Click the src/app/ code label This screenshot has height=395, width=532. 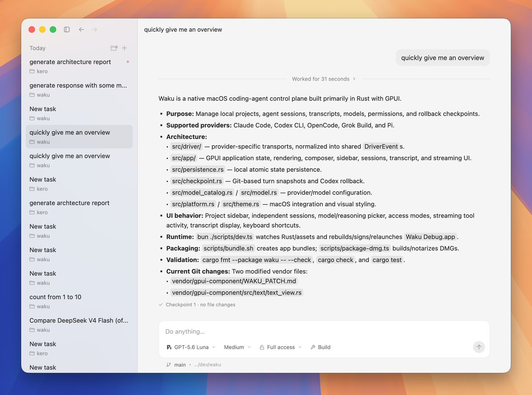coord(184,158)
